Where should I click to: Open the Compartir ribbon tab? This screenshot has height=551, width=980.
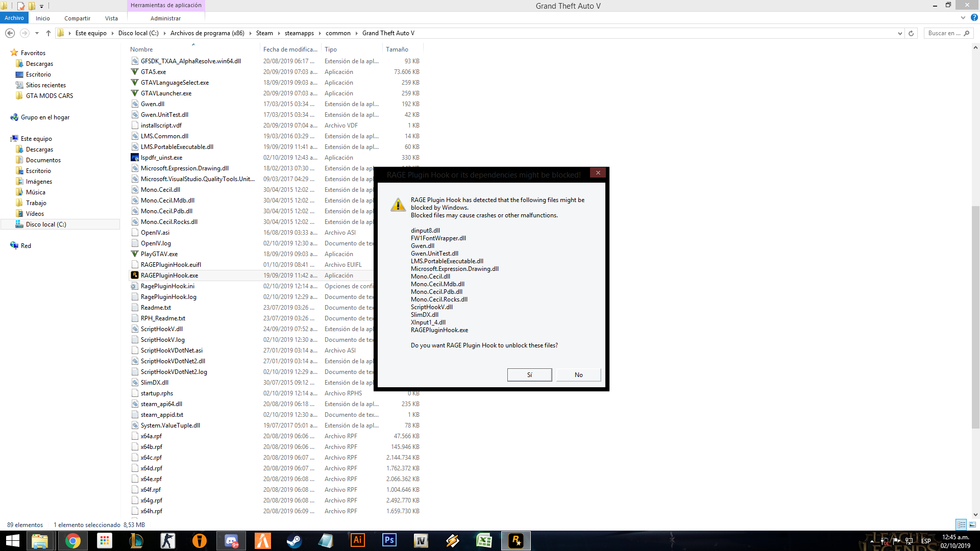coord(77,18)
